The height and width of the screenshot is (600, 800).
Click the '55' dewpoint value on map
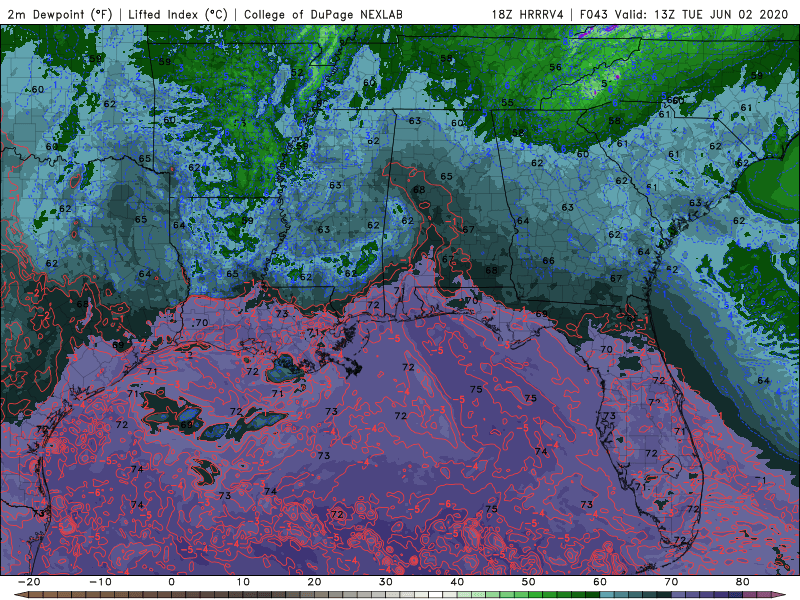[507, 103]
